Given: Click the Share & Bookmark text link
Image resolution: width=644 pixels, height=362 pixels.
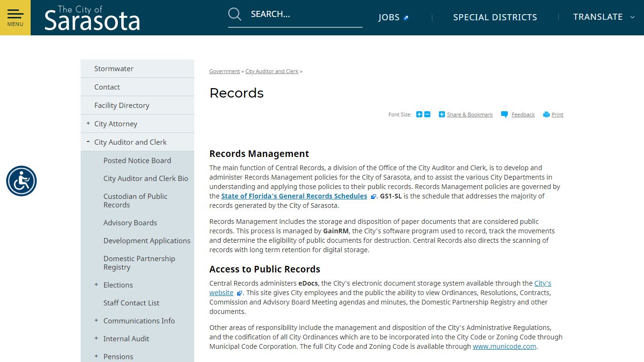Looking at the screenshot, I should 470,115.
